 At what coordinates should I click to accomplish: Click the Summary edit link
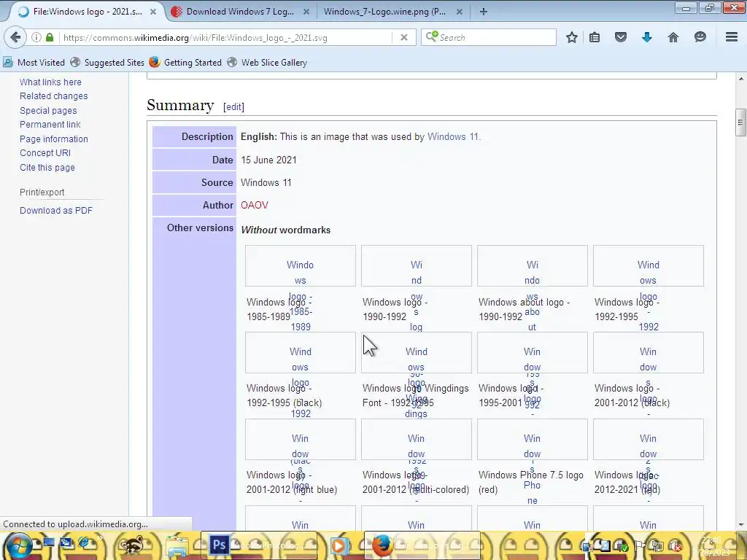click(x=233, y=106)
